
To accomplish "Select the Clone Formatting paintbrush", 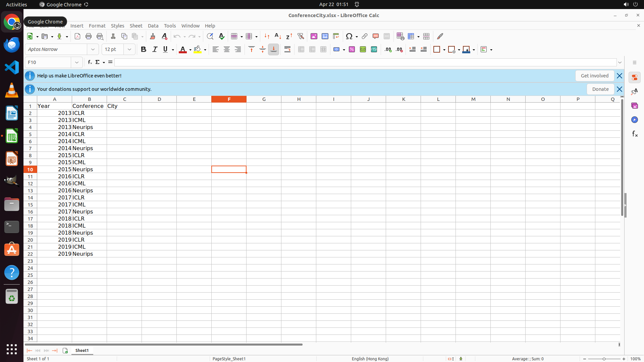I will (x=153, y=36).
